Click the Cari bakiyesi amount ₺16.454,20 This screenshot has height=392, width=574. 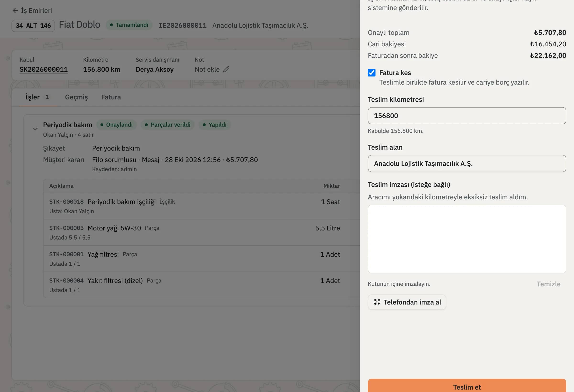548,44
